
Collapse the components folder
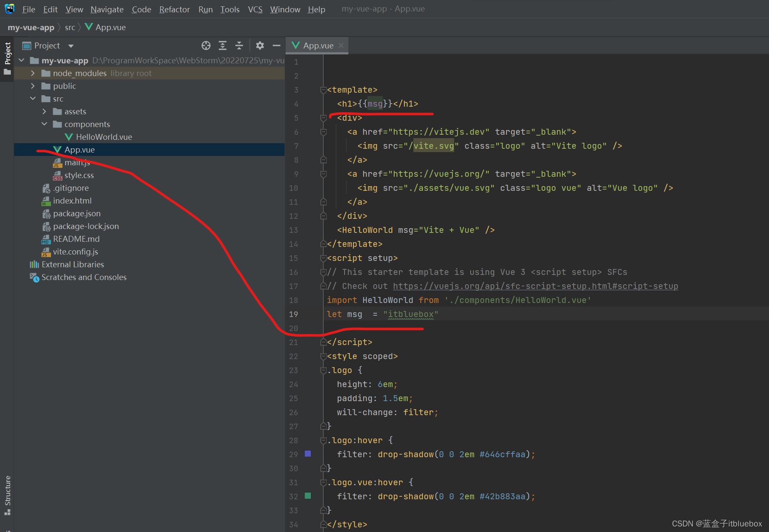tap(44, 124)
